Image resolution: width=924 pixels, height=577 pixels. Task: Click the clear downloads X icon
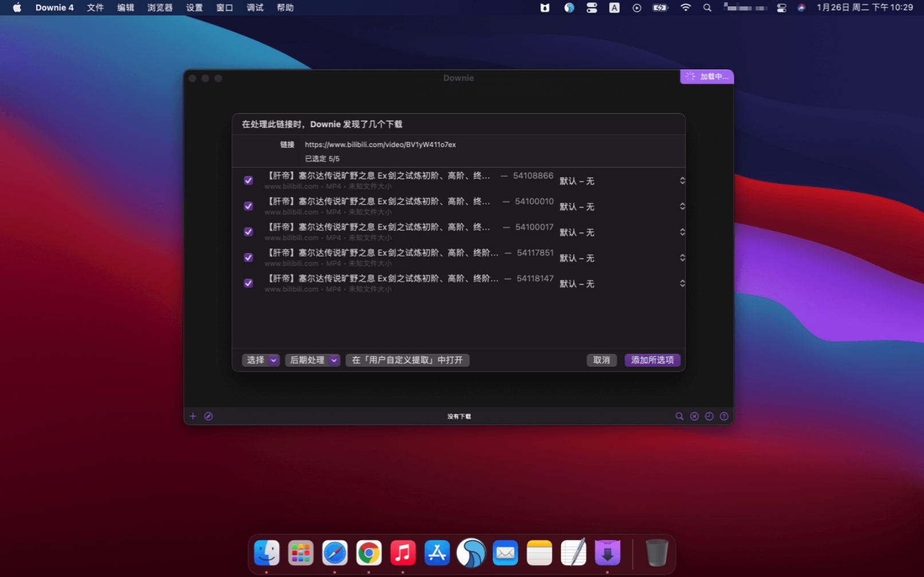point(694,416)
